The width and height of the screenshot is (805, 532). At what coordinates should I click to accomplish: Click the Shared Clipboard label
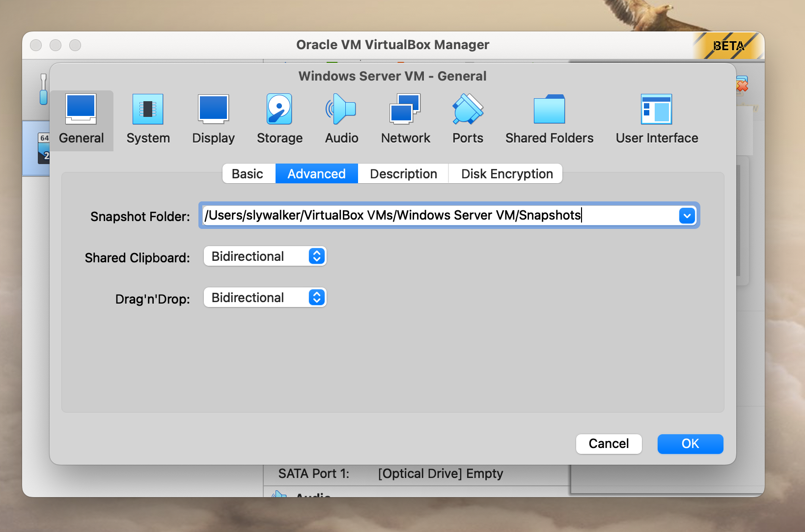137,258
